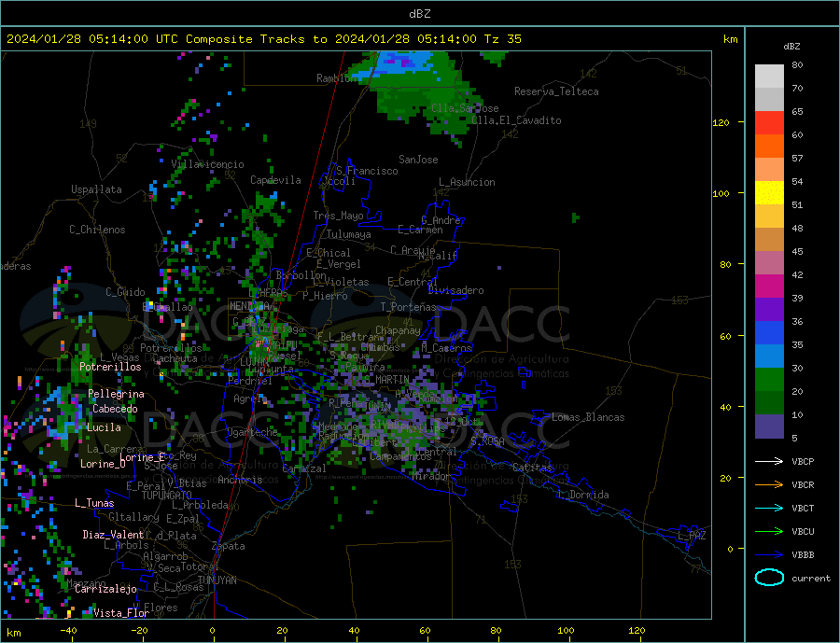
Task: Pick the purple 36–39 dBZ swatch
Action: 769,310
